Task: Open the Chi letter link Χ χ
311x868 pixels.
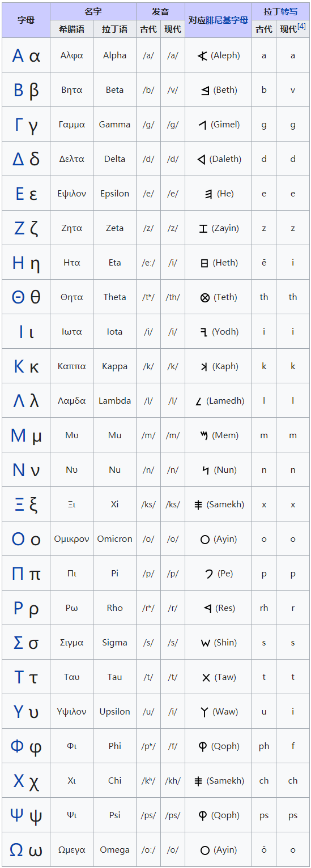Action: (26, 781)
